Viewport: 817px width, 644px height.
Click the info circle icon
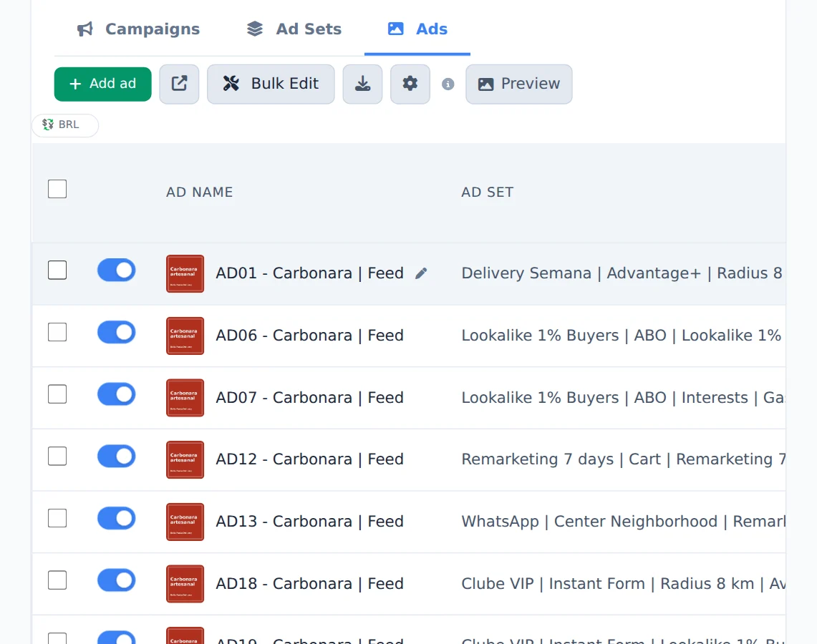pyautogui.click(x=448, y=84)
